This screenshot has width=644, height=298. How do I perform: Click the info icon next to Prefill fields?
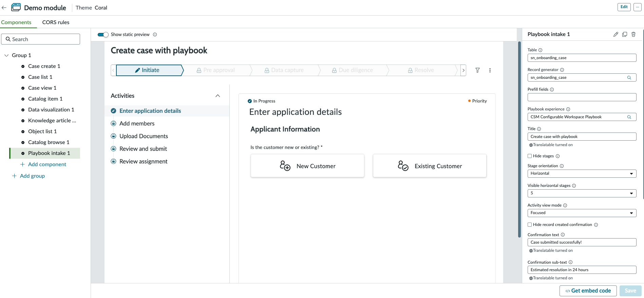pyautogui.click(x=552, y=89)
